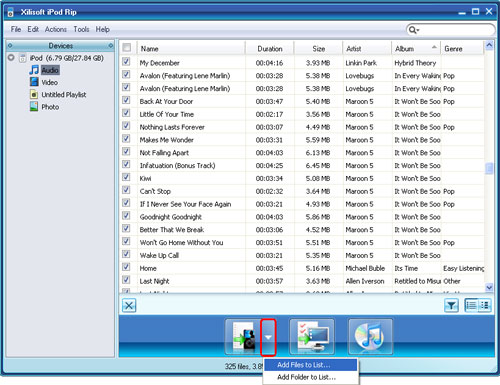Open the Tools menu
Screen dimensions: 500x385
point(81,29)
